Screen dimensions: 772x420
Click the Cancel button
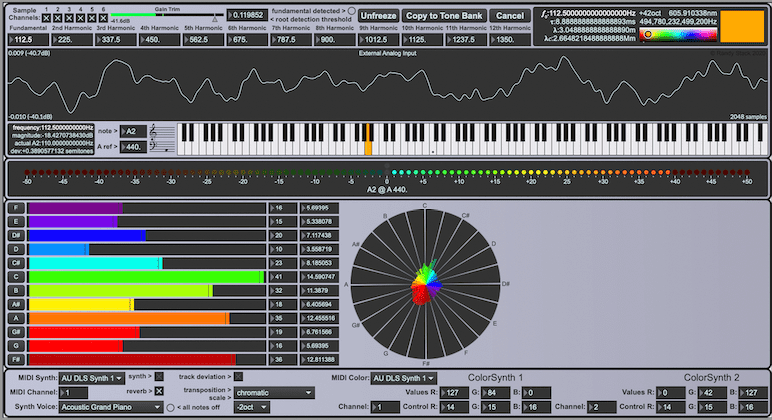pyautogui.click(x=510, y=16)
